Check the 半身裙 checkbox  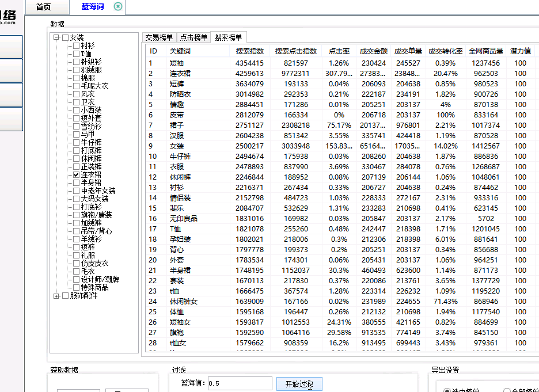[77, 182]
